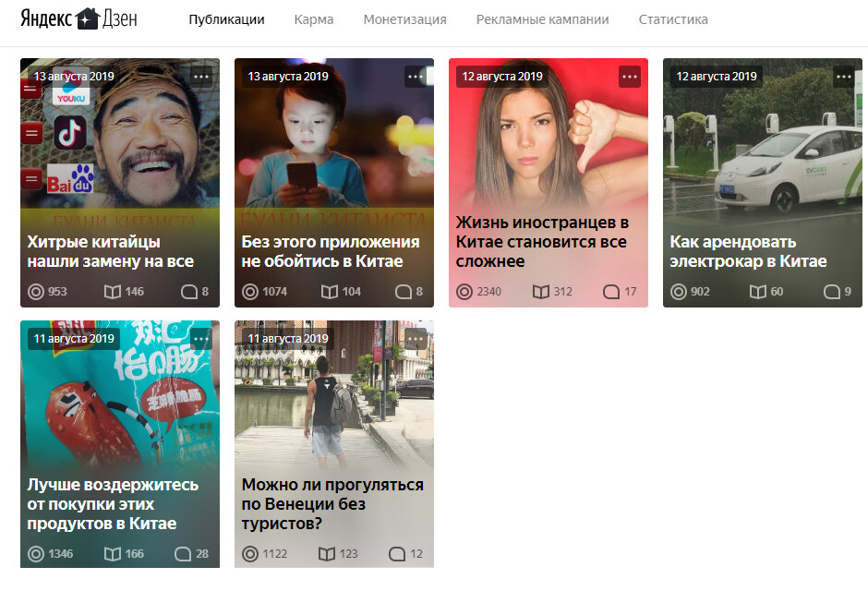Screen dimensions: 868x591
Task: Click date 12 августа 2019 on Жизнь иностранцев card
Action: coord(502,77)
